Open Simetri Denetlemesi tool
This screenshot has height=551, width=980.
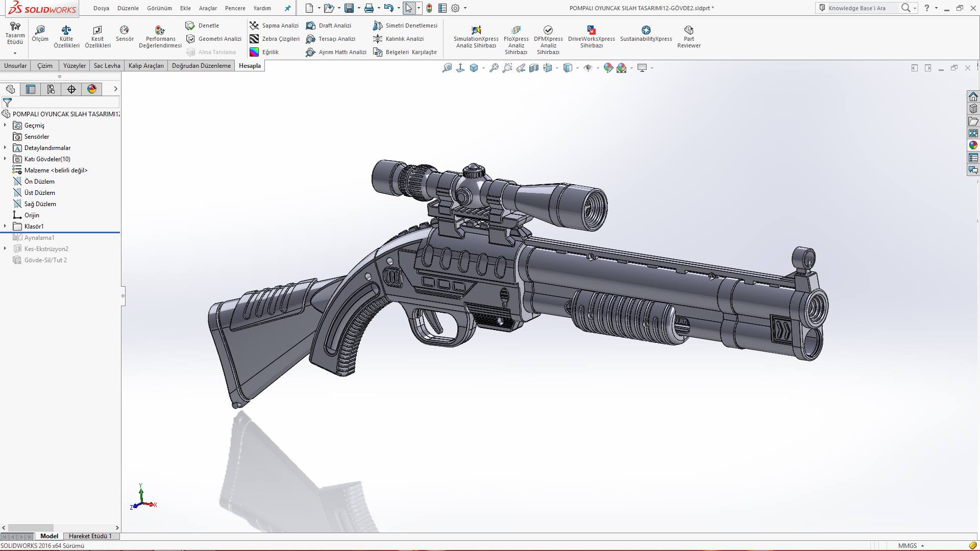[405, 26]
